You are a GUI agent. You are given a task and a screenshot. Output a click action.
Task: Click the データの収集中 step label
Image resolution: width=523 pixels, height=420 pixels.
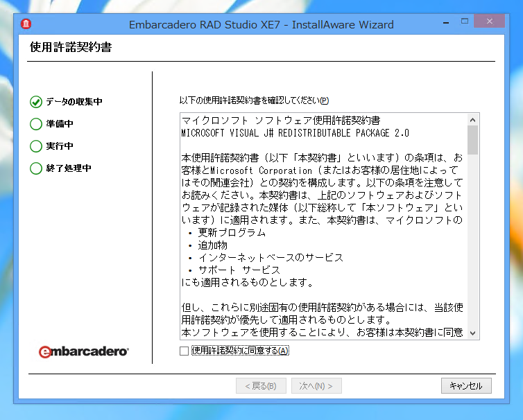coord(74,101)
